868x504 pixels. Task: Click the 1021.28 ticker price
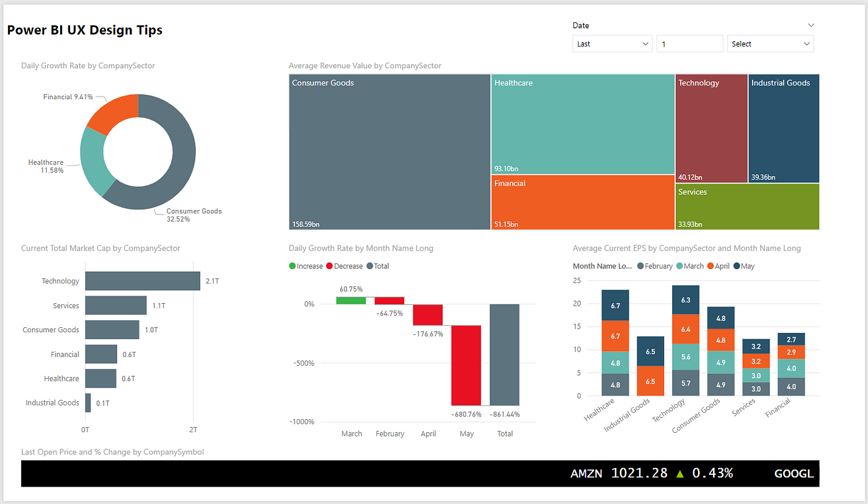pyautogui.click(x=639, y=474)
